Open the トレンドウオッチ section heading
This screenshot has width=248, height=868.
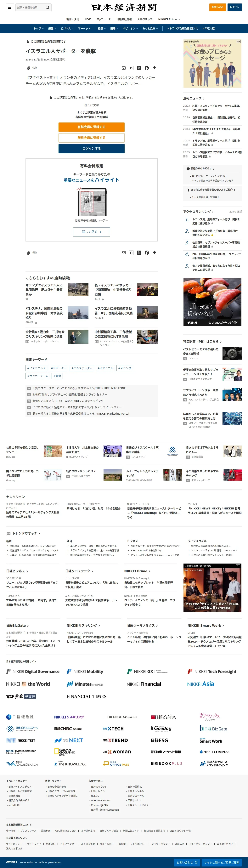(x=26, y=533)
